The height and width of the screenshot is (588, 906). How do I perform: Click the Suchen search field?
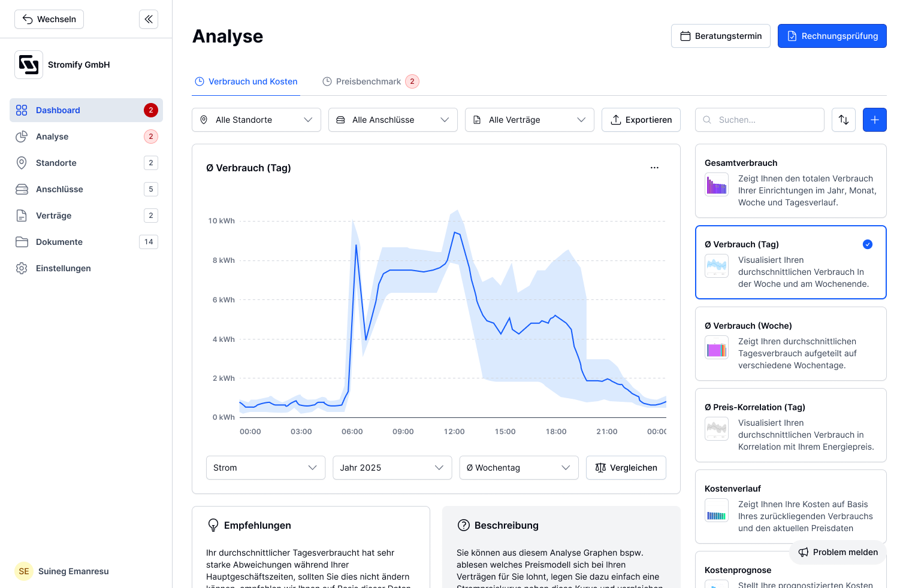click(x=760, y=120)
